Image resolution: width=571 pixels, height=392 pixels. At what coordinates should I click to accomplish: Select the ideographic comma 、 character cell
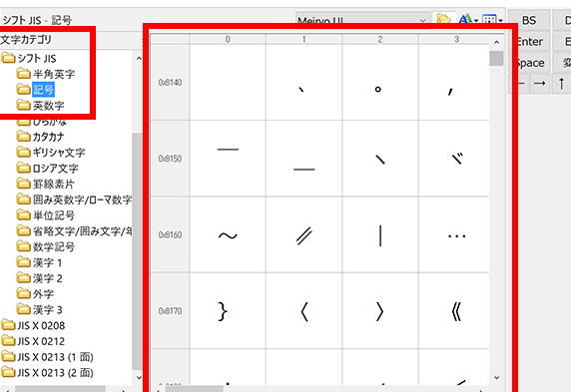[x=304, y=82]
